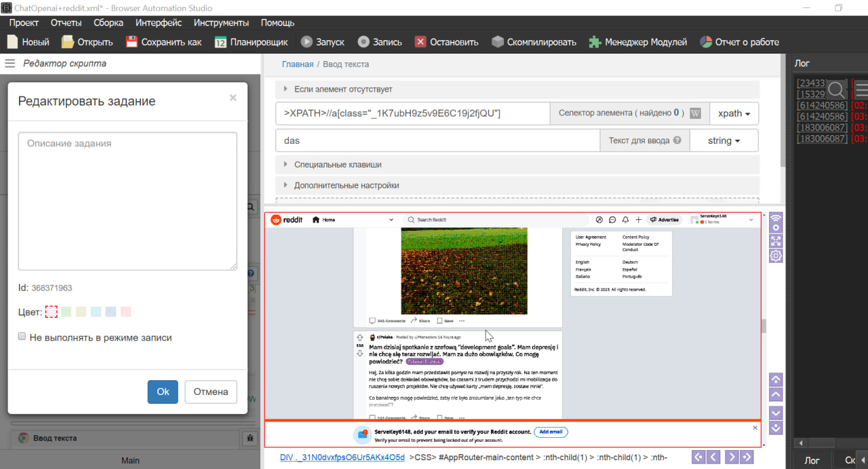Screen dimensions: 868x469
Task: Click the blue Ok button
Action: (163, 392)
